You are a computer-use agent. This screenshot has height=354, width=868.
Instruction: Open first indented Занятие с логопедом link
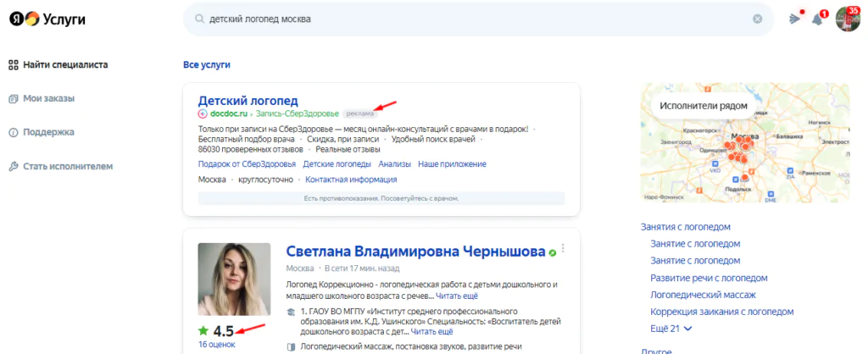coord(695,244)
